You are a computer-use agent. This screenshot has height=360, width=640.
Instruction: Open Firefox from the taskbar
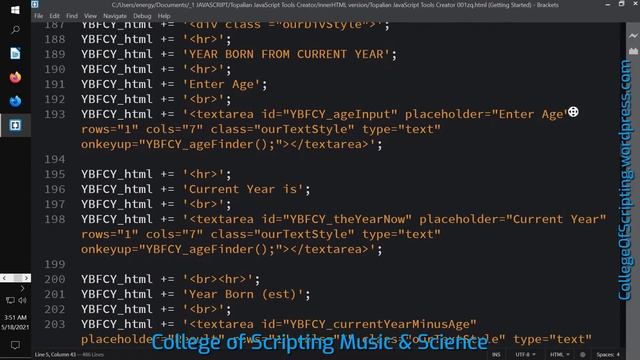pos(15,77)
